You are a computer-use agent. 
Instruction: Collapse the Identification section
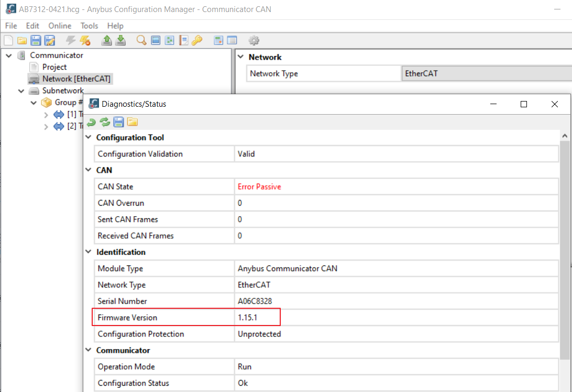click(x=88, y=252)
